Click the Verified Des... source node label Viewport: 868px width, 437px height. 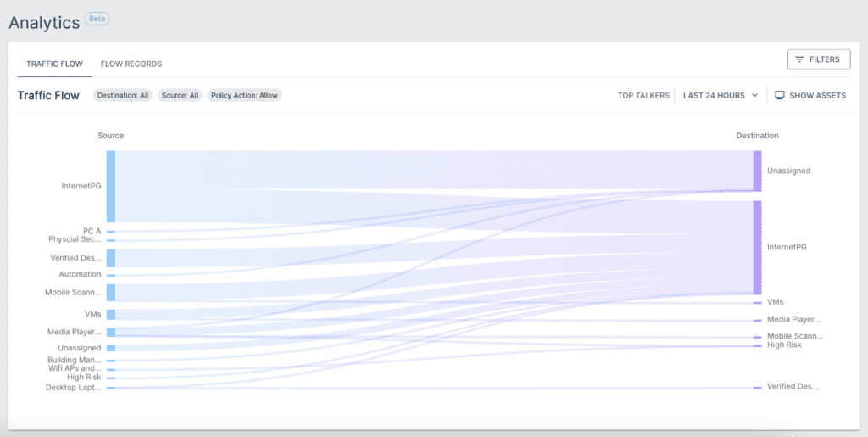[75, 257]
